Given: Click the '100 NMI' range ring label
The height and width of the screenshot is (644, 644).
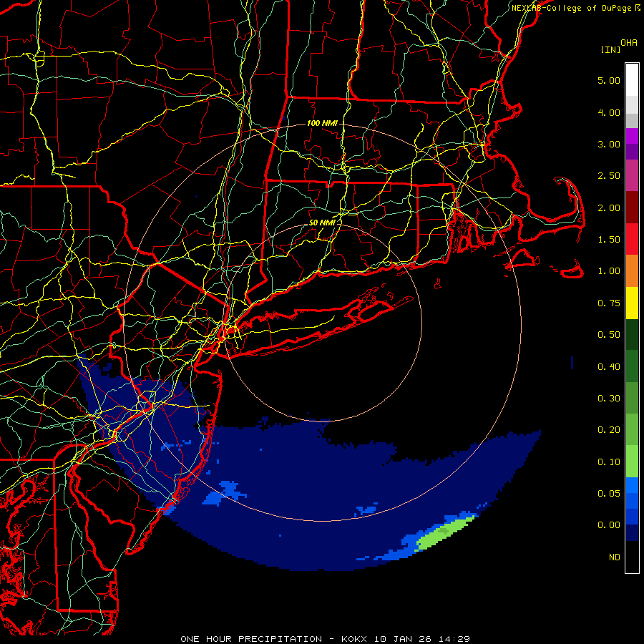Looking at the screenshot, I should click(x=322, y=123).
